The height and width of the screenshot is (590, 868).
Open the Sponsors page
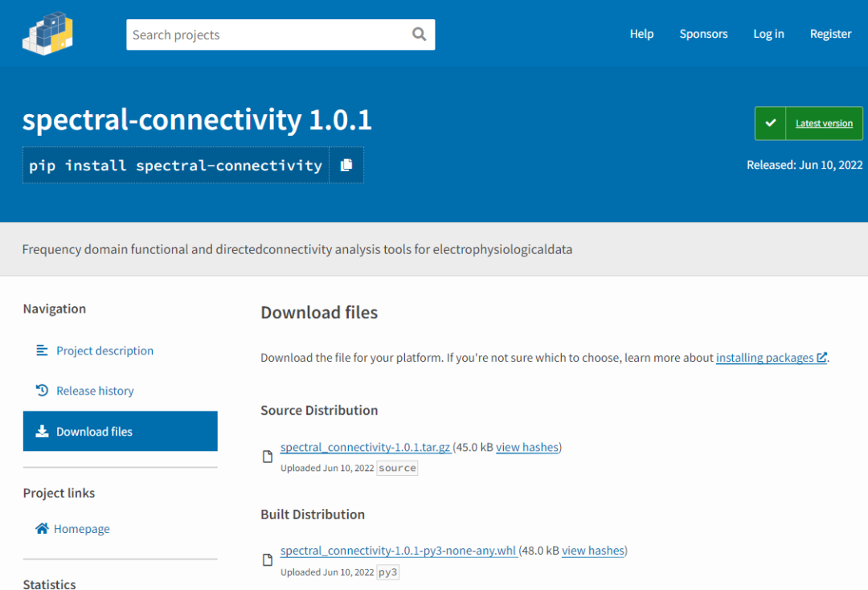pyautogui.click(x=703, y=34)
